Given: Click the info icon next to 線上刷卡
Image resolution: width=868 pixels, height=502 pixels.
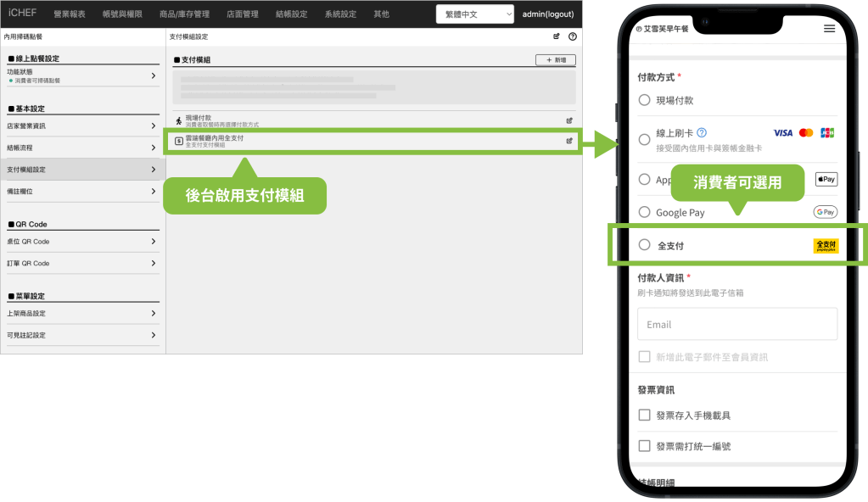Looking at the screenshot, I should point(702,132).
